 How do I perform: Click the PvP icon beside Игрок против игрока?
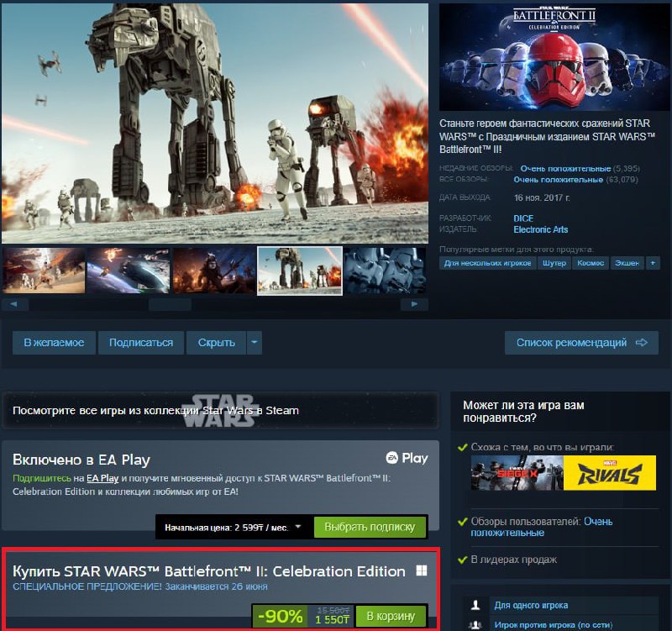(x=475, y=625)
